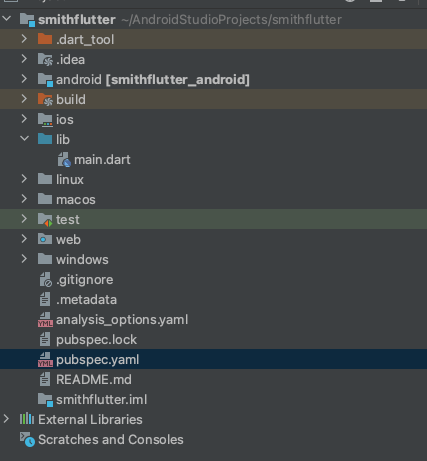Select .dart_tool in the project tree

click(x=85, y=40)
